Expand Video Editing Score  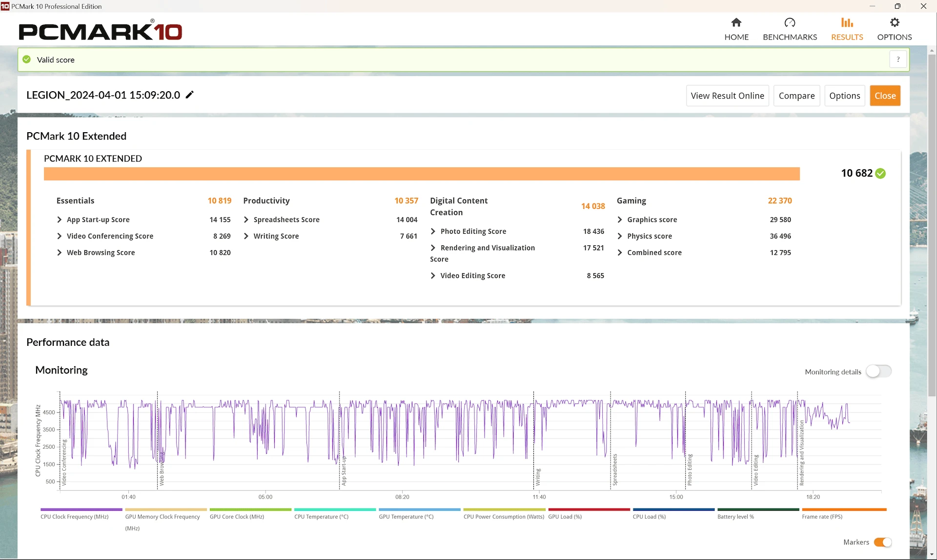point(433,276)
